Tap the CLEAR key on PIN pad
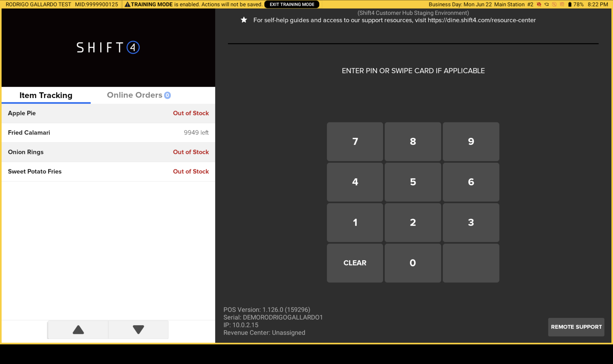613x364 pixels. coord(355,263)
